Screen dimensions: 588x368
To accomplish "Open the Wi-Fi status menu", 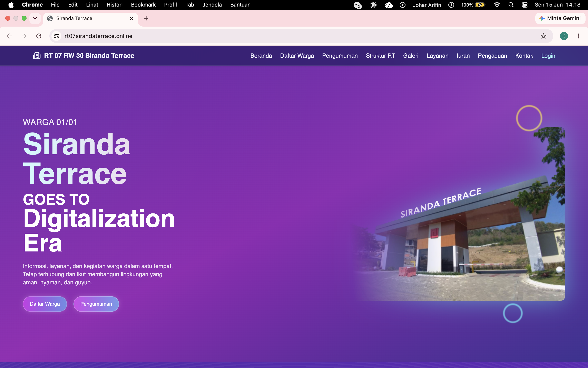I will 497,5.
